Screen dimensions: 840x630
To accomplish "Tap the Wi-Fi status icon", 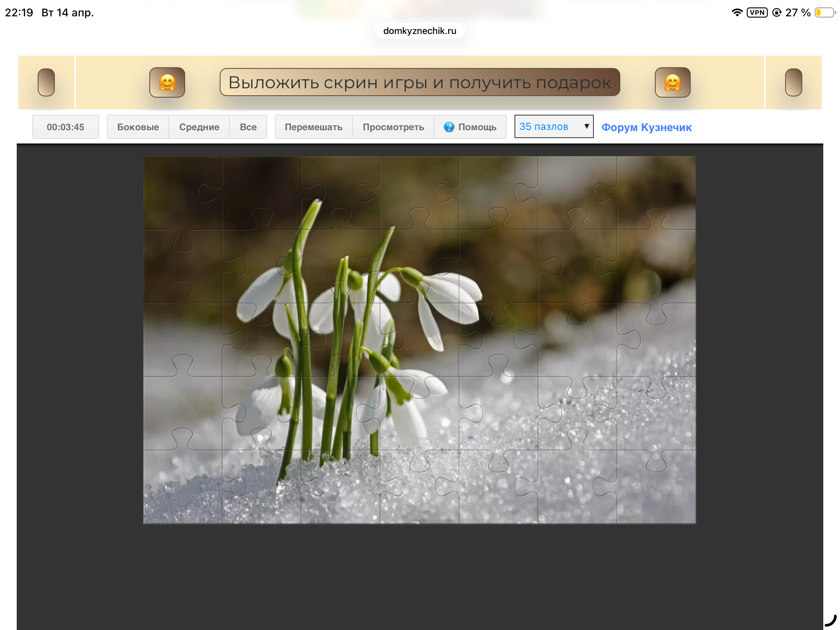I will (x=737, y=12).
